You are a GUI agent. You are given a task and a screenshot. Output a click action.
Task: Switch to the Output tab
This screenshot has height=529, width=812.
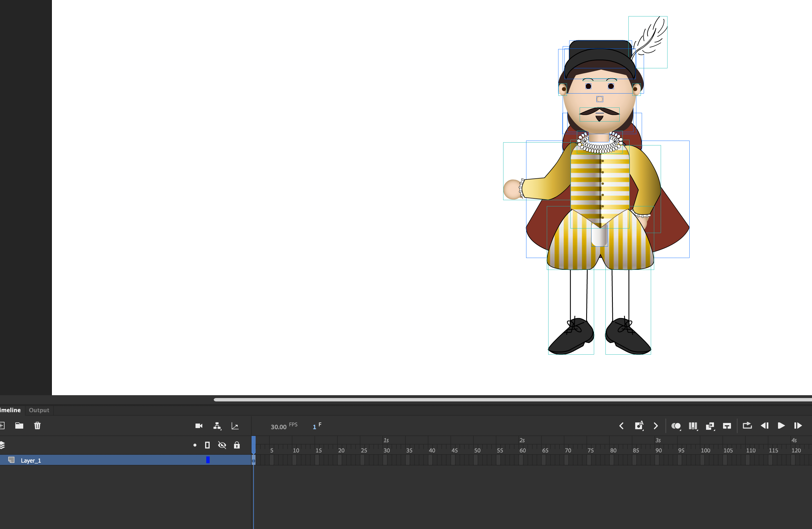[x=39, y=410]
